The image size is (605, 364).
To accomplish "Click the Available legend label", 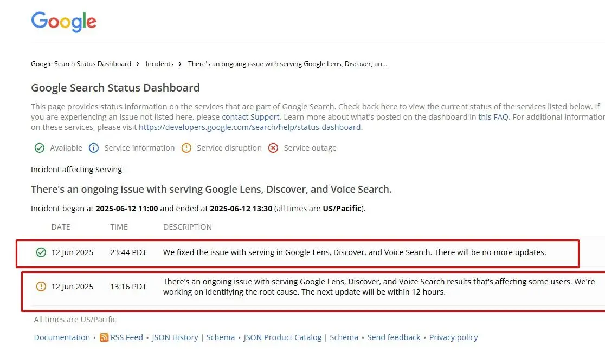I will click(x=66, y=148).
